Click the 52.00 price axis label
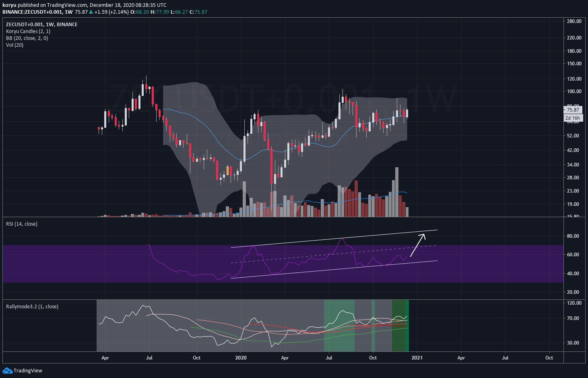The width and height of the screenshot is (588, 378). (573, 135)
